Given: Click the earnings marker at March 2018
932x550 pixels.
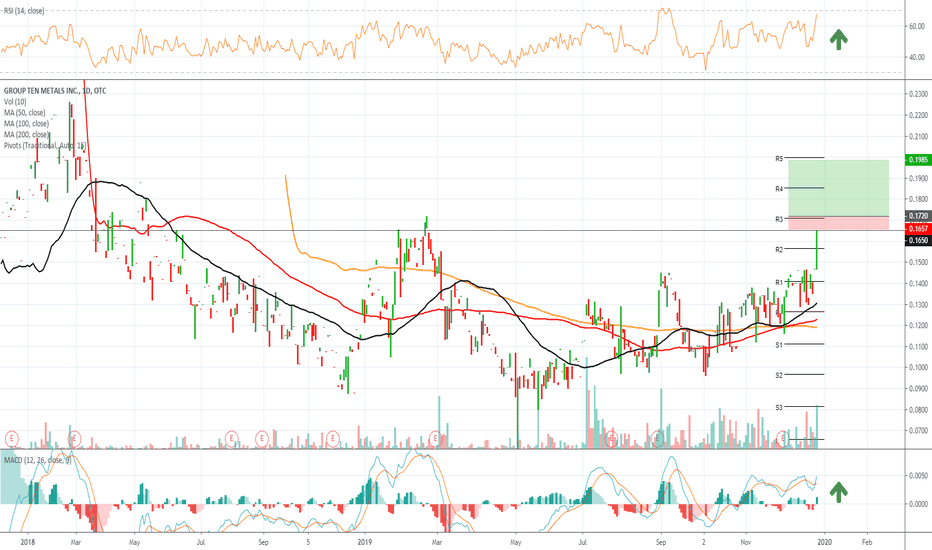Looking at the screenshot, I should pos(74,439).
